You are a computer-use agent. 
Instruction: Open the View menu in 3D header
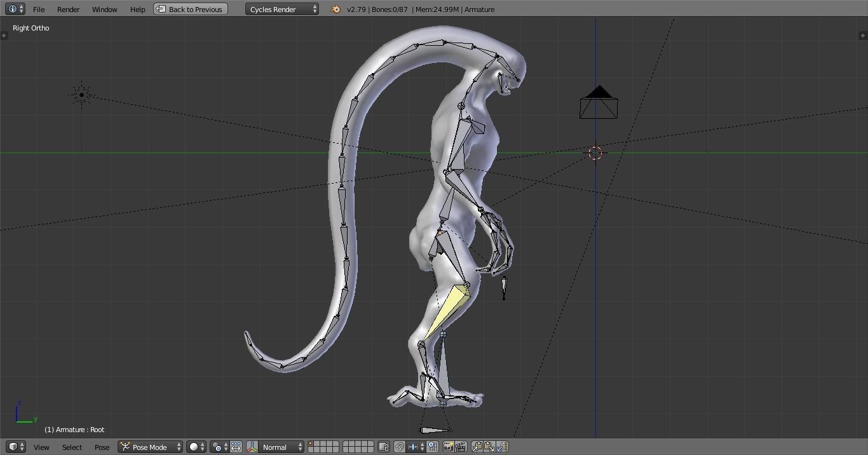pos(41,447)
